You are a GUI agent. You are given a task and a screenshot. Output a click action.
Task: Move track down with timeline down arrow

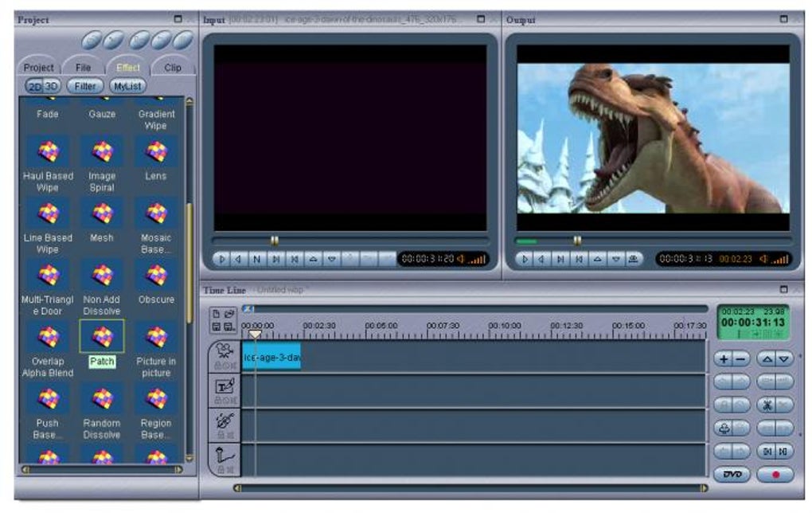click(x=784, y=359)
